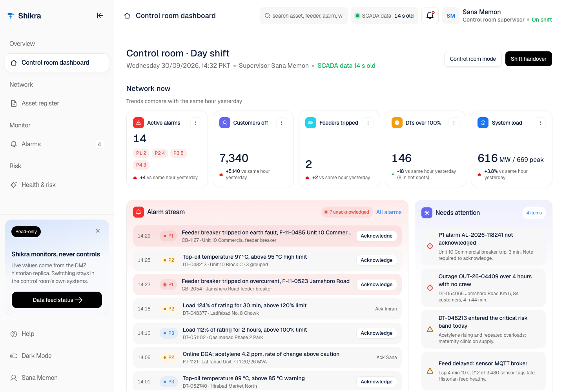This screenshot has height=392, width=565.
Task: Click the Needs attention sparkle icon
Action: tap(427, 213)
